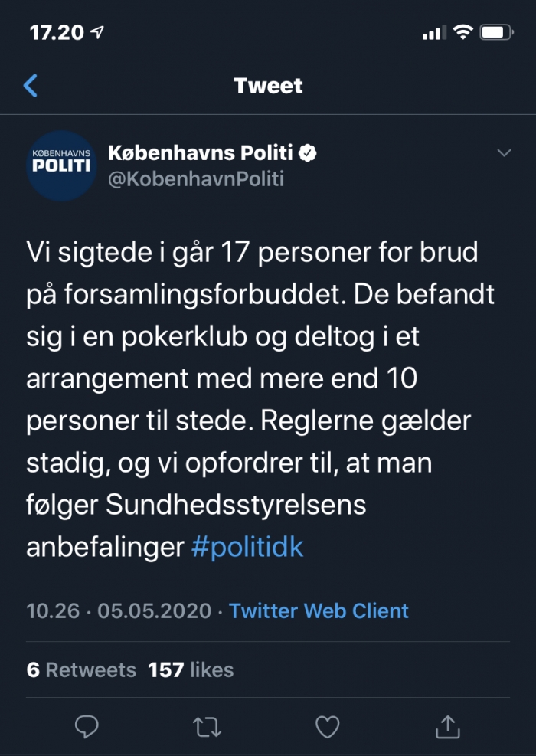The width and height of the screenshot is (536, 756).
Task: Retweet using the arrows icon
Action: tap(208, 727)
